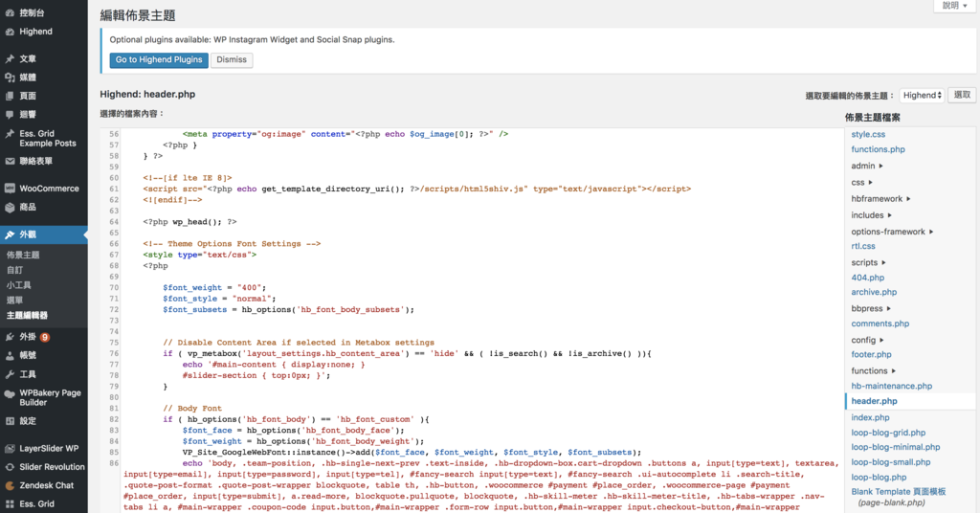The image size is (980, 513).
Task: Open the Highend theme selection dropdown
Action: click(x=922, y=95)
